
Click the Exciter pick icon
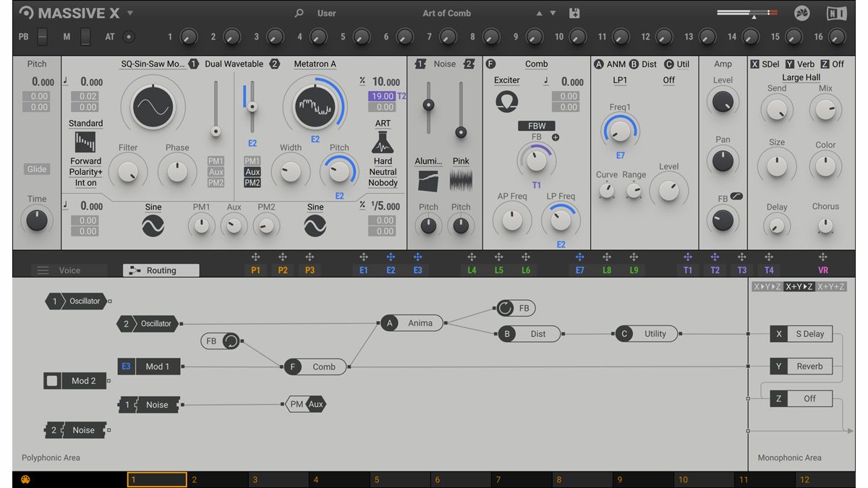coord(507,101)
